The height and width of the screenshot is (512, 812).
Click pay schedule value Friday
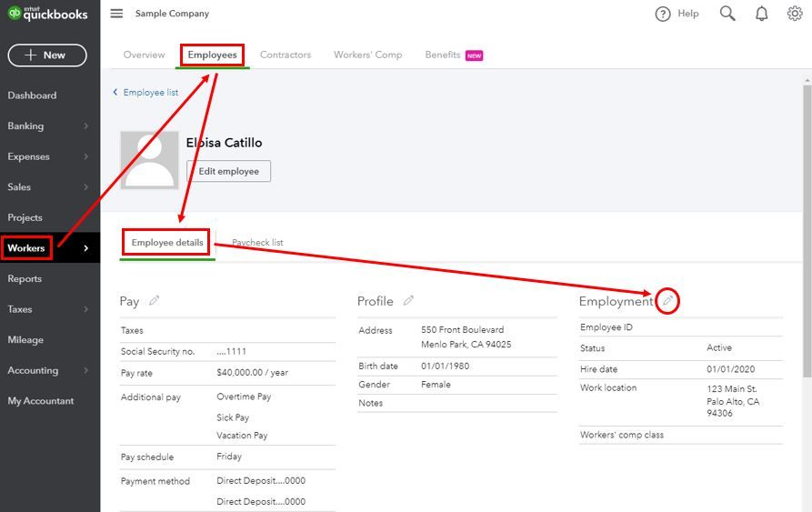pos(229,457)
